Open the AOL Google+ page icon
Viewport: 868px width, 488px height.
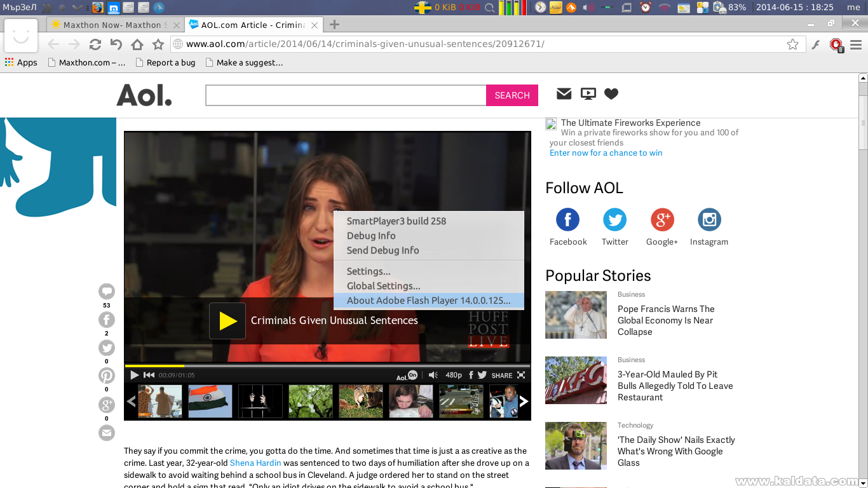[x=662, y=220]
